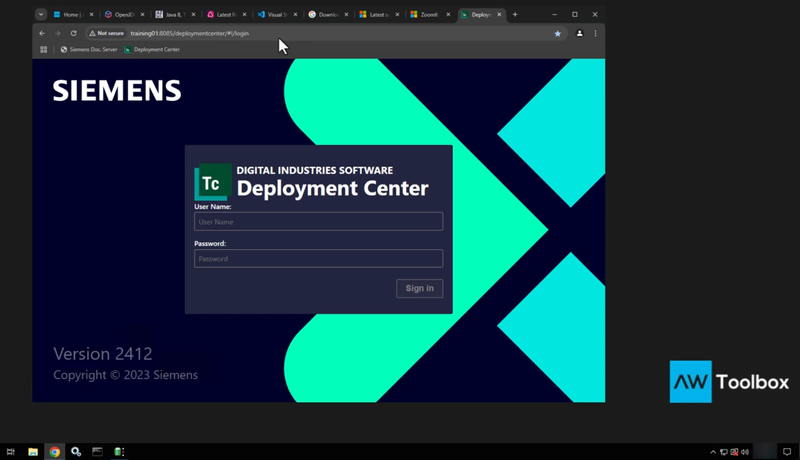Click the Password input field
The width and height of the screenshot is (800, 460).
(318, 259)
